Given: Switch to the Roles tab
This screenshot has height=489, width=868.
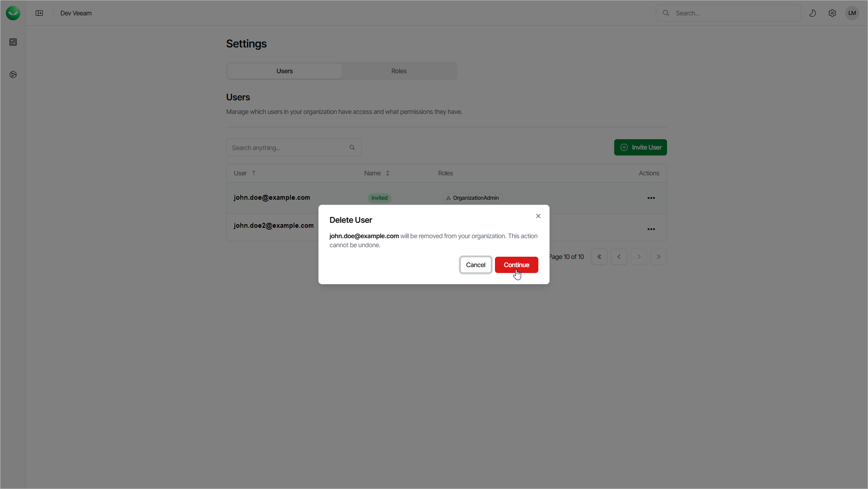Looking at the screenshot, I should tap(399, 71).
